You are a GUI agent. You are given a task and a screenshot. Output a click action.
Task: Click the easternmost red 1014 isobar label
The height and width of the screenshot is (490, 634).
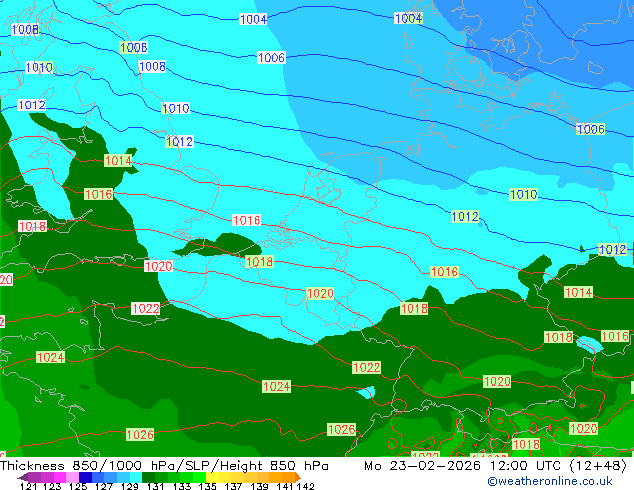point(579,292)
